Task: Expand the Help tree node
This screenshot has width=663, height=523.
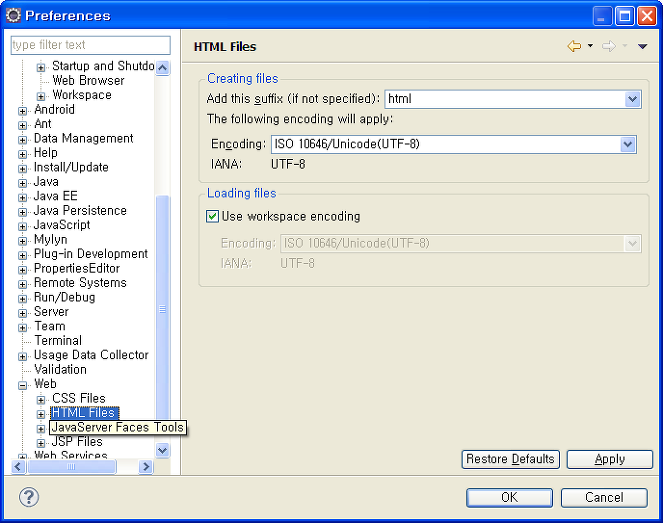Action: tap(22, 154)
